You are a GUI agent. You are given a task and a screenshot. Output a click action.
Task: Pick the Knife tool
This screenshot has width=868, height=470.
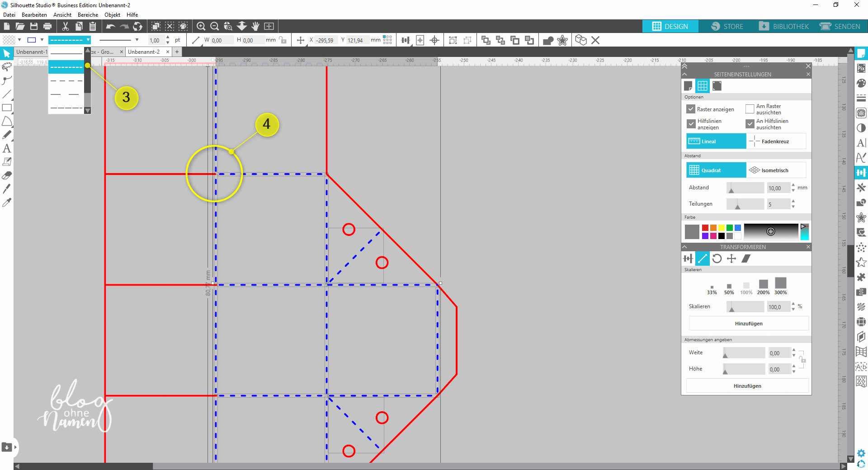(7, 189)
